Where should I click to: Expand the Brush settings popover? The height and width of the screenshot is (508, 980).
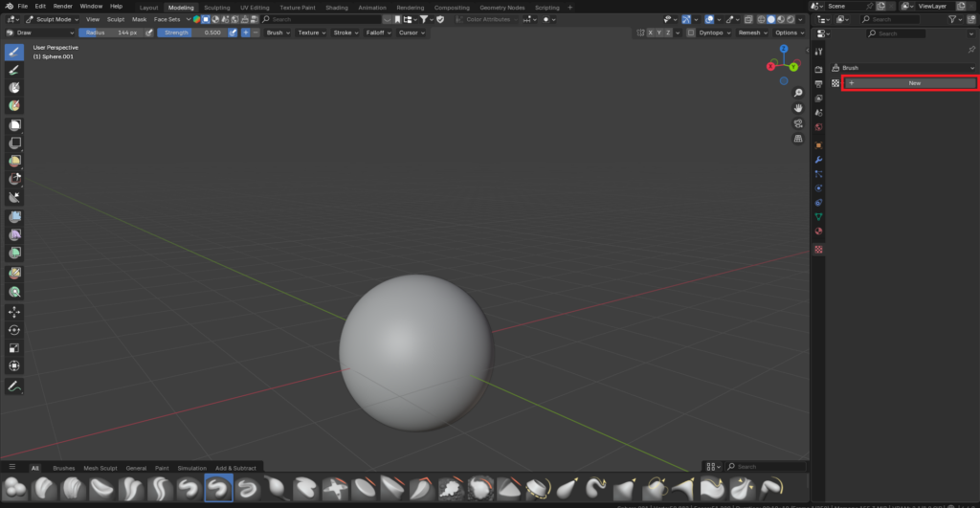coord(278,33)
